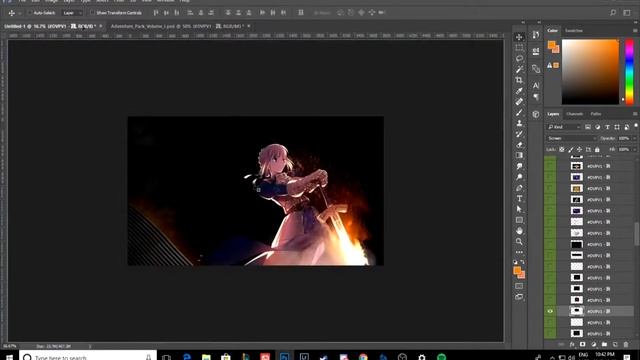
Task: Collapse the tools panel with the double arrow
Action: [x=523, y=22]
